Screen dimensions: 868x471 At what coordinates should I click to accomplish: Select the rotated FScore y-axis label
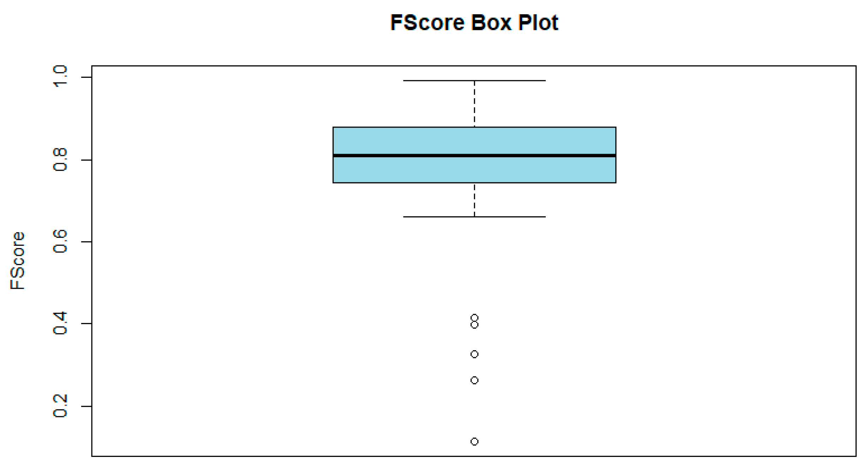click(x=18, y=261)
